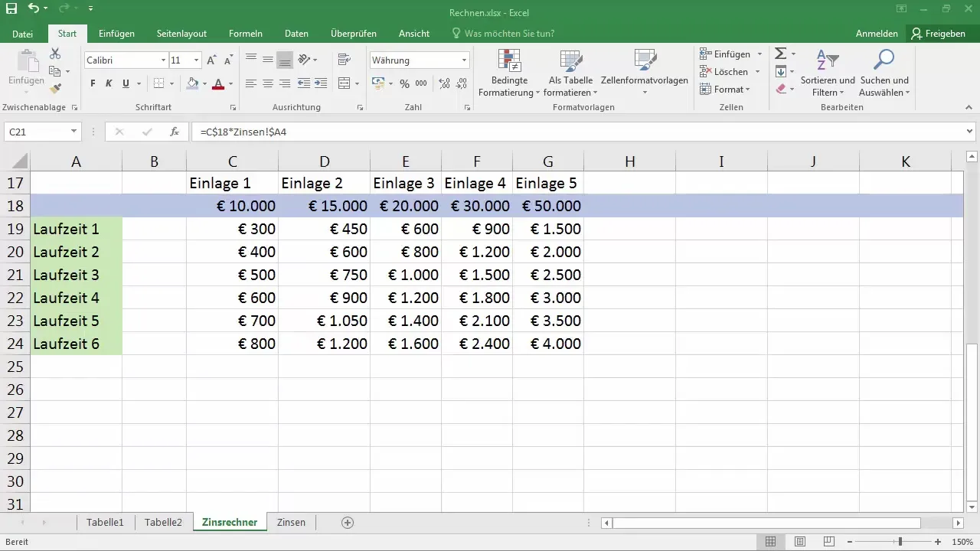Open the Währung number format dropdown
980x551 pixels.
tap(464, 60)
